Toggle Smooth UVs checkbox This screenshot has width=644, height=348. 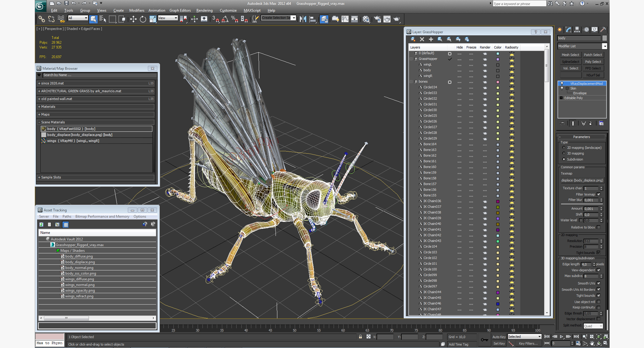pos(598,283)
